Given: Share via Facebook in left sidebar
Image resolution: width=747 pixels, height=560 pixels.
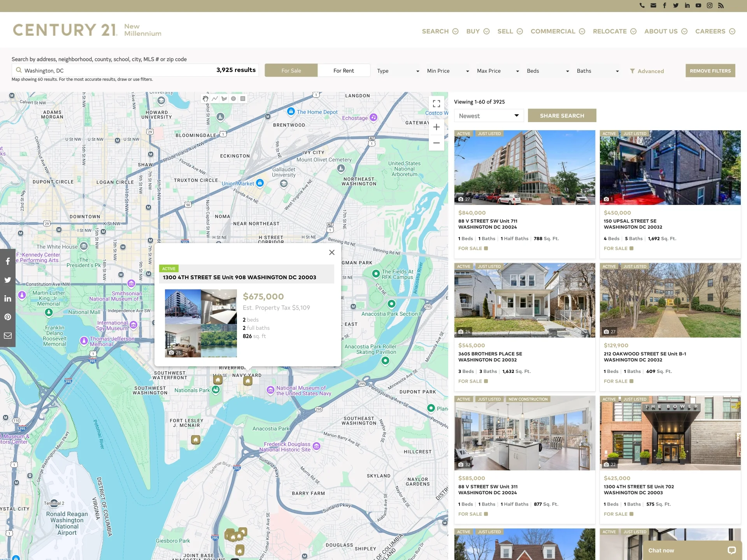Looking at the screenshot, I should (x=8, y=261).
